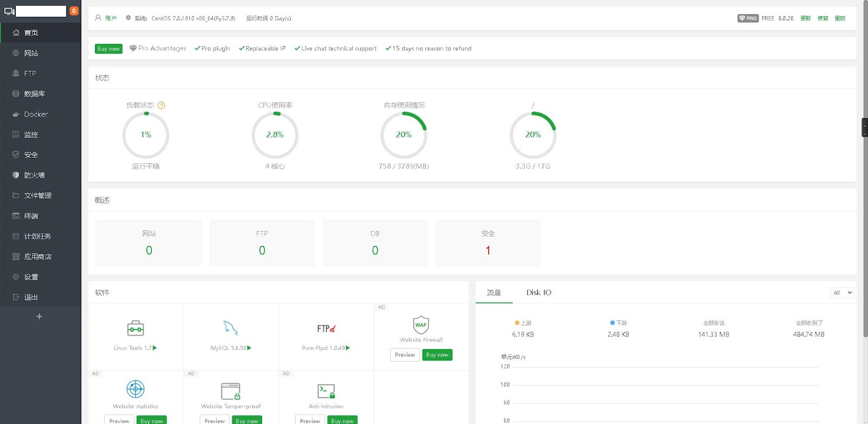Click the Anti-intrusion terminal lock icon
Viewport: 868px width, 424px height.
pos(326,391)
